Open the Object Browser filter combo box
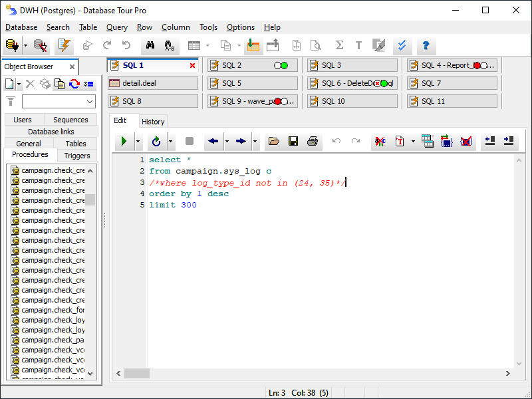The height and width of the screenshot is (399, 532). pos(90,102)
